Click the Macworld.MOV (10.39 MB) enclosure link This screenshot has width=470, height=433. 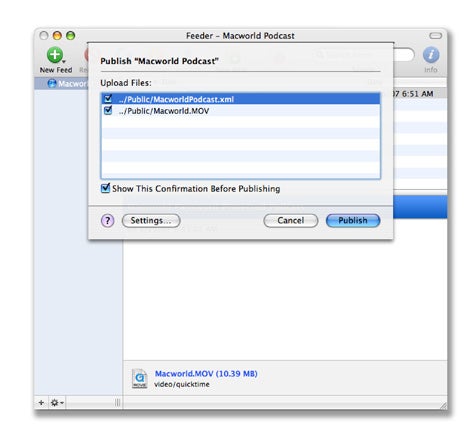tap(206, 374)
